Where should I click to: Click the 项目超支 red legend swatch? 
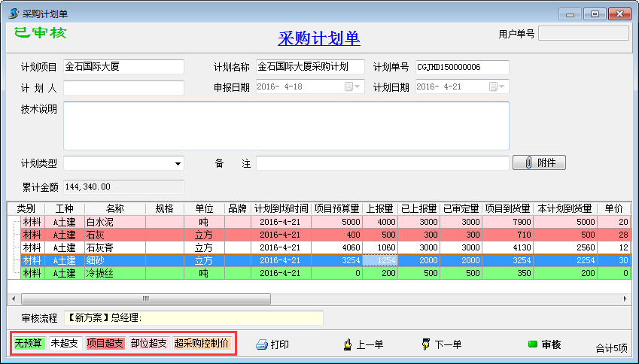pyautogui.click(x=105, y=344)
